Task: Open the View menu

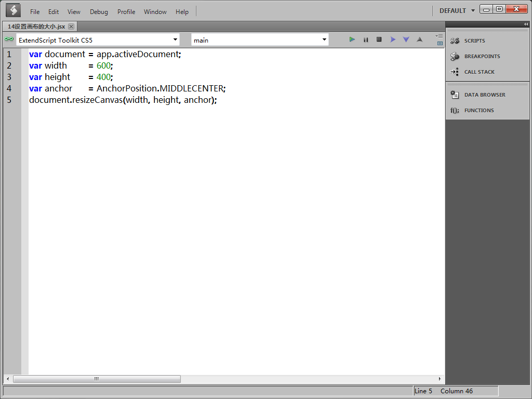Action: pos(74,11)
